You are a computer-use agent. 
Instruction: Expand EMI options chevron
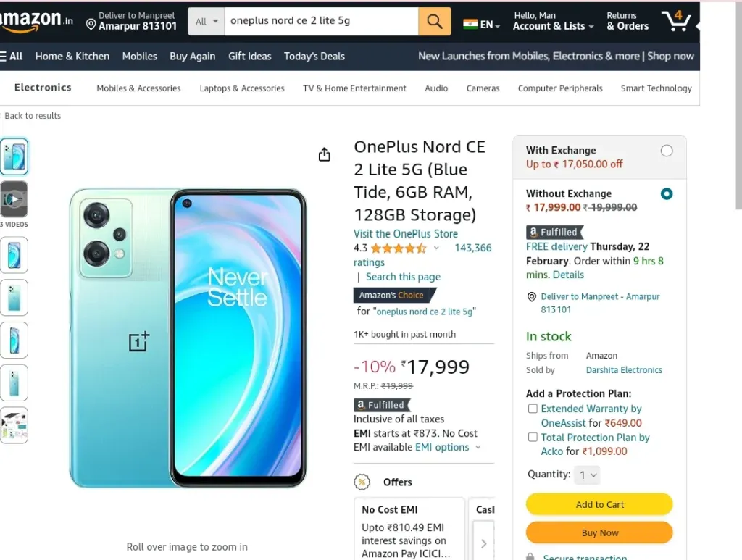478,448
